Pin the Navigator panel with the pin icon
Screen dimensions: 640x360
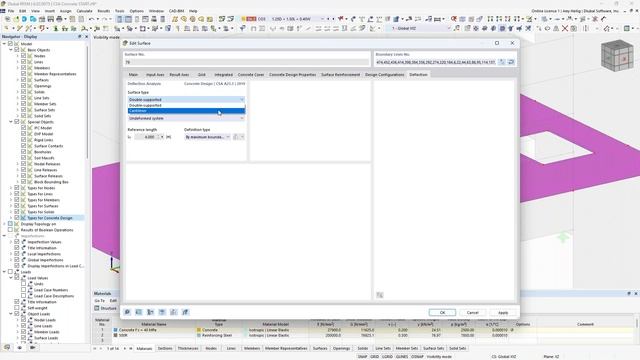click(80, 37)
